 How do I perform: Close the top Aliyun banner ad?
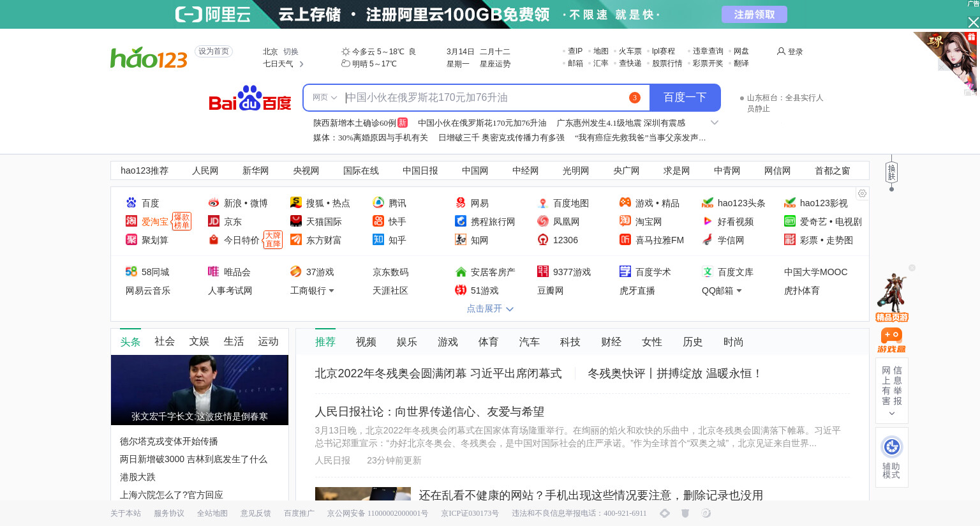click(x=973, y=22)
